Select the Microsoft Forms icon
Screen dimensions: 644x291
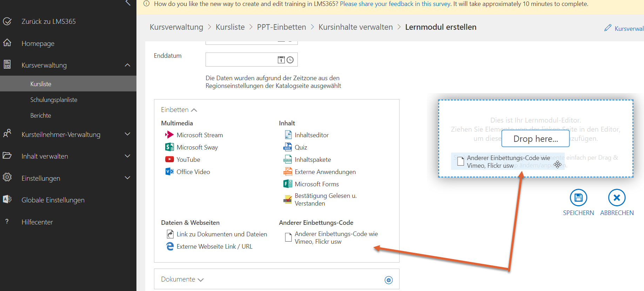click(x=288, y=184)
